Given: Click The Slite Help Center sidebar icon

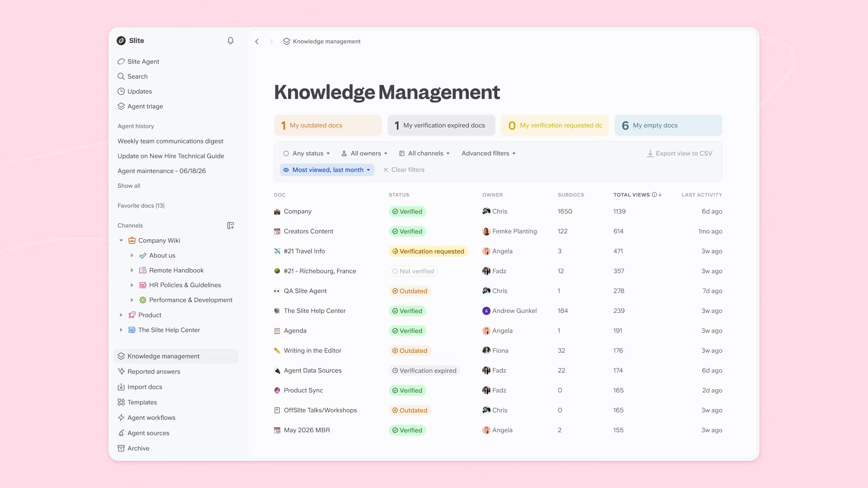Looking at the screenshot, I should (132, 330).
